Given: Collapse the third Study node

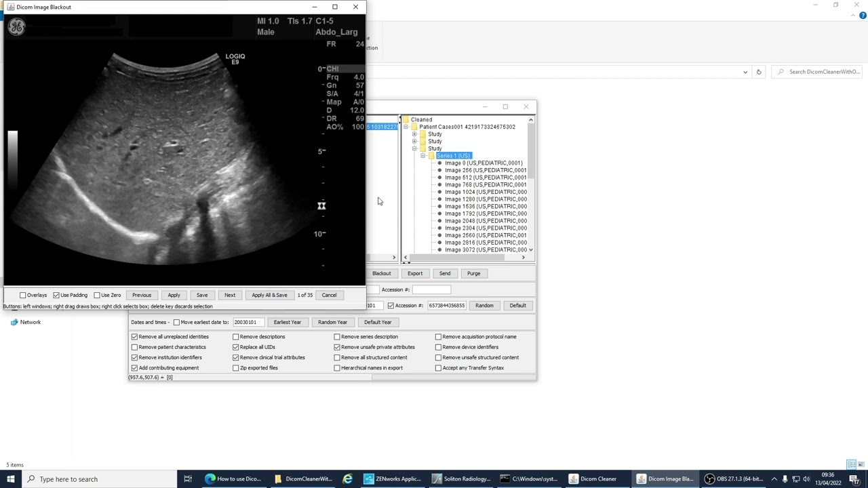Looking at the screenshot, I should (x=414, y=148).
